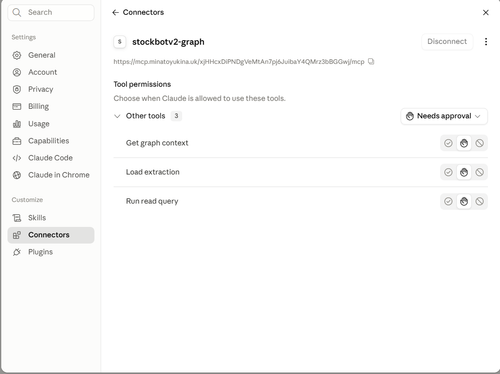Click the Load extraction label
Viewport: 500px width, 374px height.
[x=153, y=172]
